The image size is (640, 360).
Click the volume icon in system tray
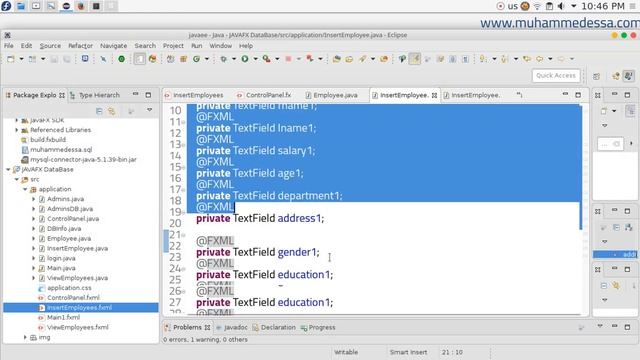(562, 6)
